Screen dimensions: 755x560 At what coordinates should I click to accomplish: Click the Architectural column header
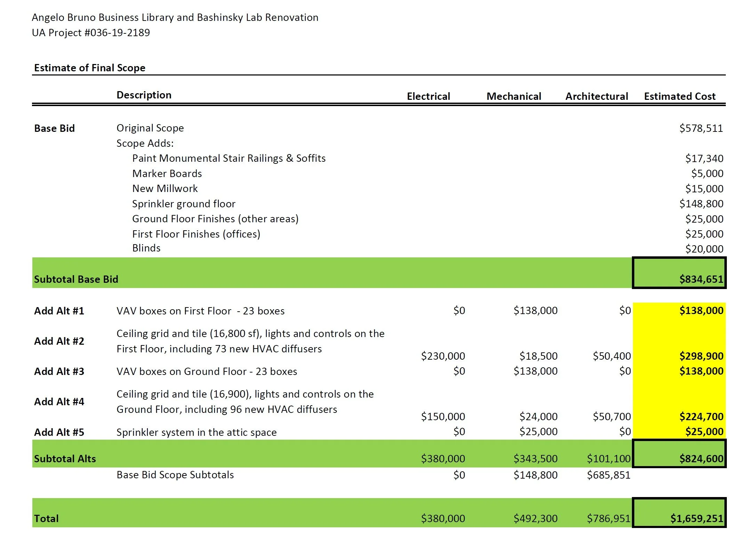point(596,96)
